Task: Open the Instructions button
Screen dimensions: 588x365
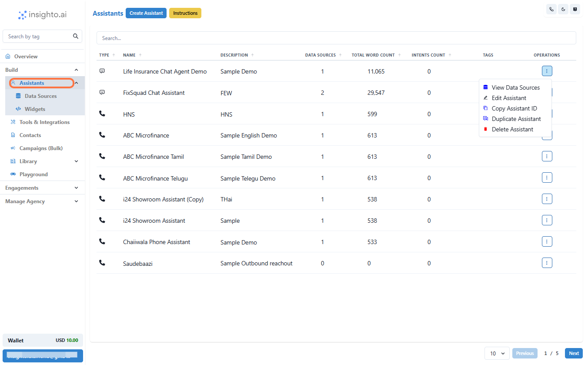Action: [x=185, y=13]
